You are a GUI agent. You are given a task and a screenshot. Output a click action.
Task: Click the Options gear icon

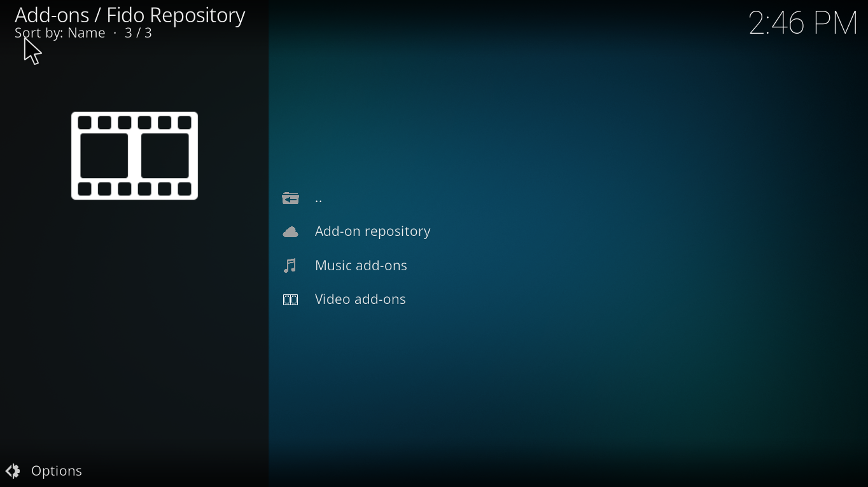tap(13, 470)
